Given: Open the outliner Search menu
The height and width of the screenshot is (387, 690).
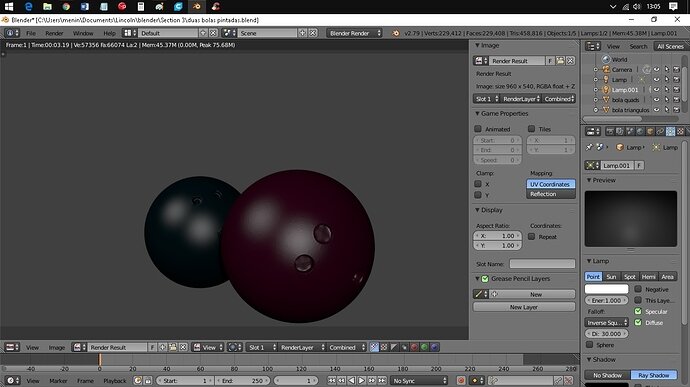Looking at the screenshot, I should coord(638,46).
